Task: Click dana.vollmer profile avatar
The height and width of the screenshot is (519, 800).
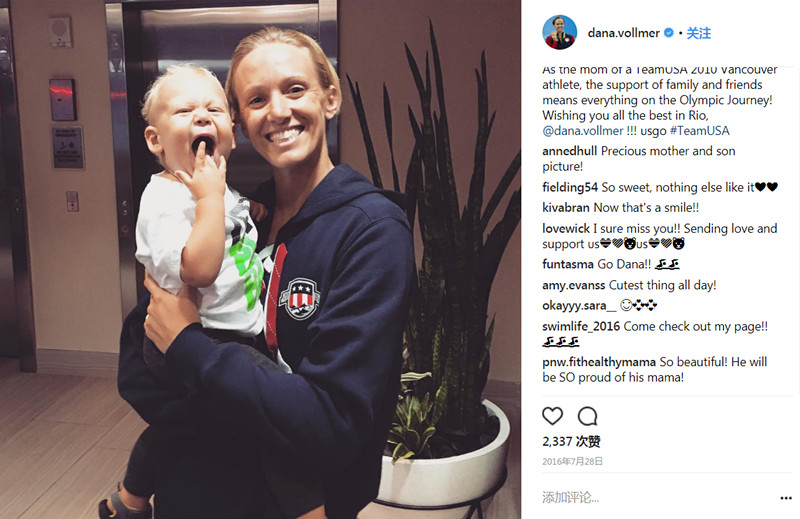Action: [559, 33]
